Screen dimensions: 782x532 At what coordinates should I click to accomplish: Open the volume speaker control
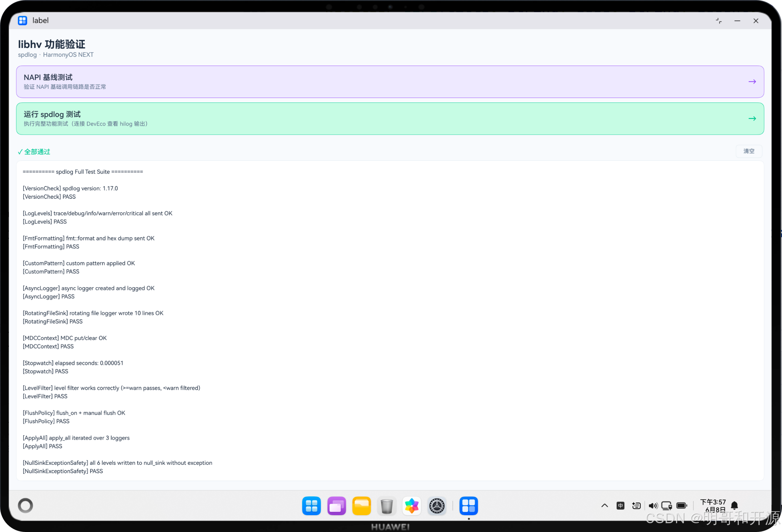pyautogui.click(x=653, y=506)
